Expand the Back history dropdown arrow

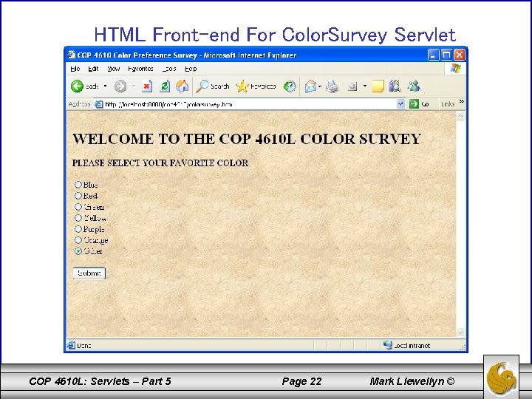[105, 86]
